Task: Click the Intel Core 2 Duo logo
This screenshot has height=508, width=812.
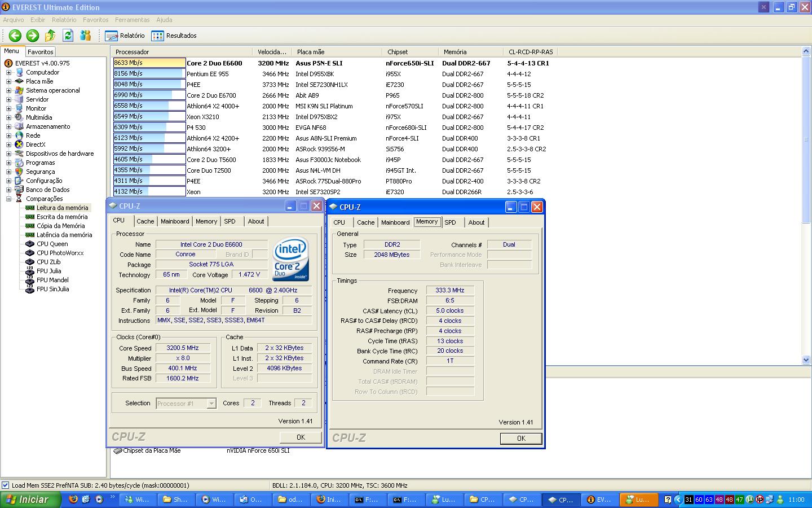Action: tap(291, 259)
